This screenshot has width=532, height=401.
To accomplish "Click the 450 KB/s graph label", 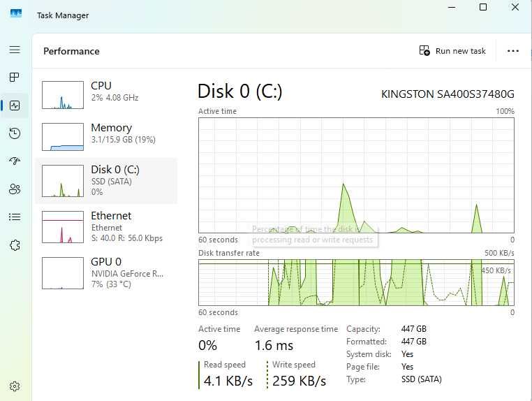I will 496,270.
